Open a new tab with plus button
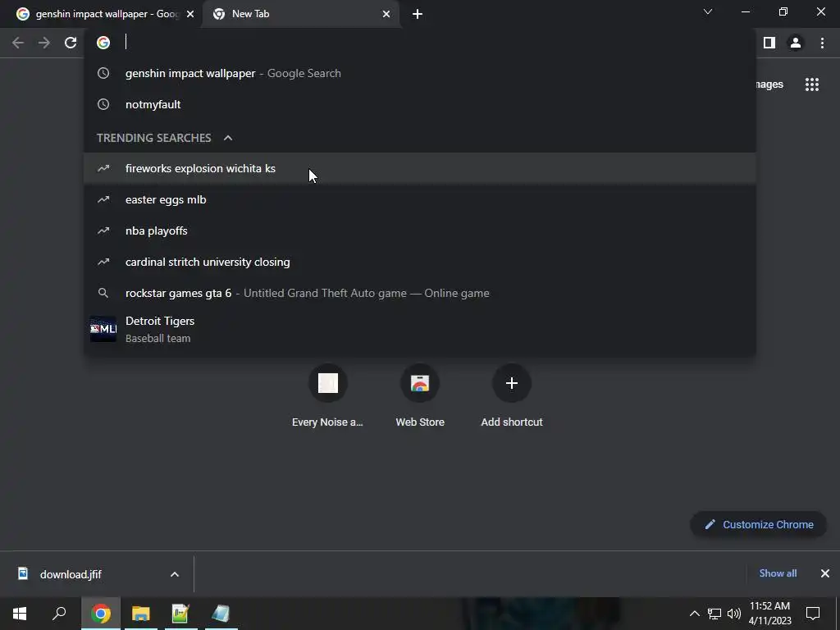This screenshot has width=840, height=630. click(418, 14)
